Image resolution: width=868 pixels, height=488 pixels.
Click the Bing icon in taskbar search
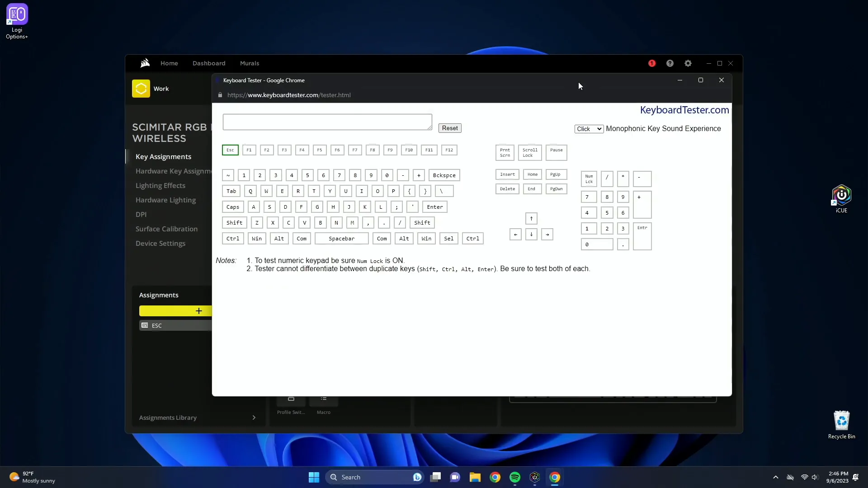pos(417,477)
